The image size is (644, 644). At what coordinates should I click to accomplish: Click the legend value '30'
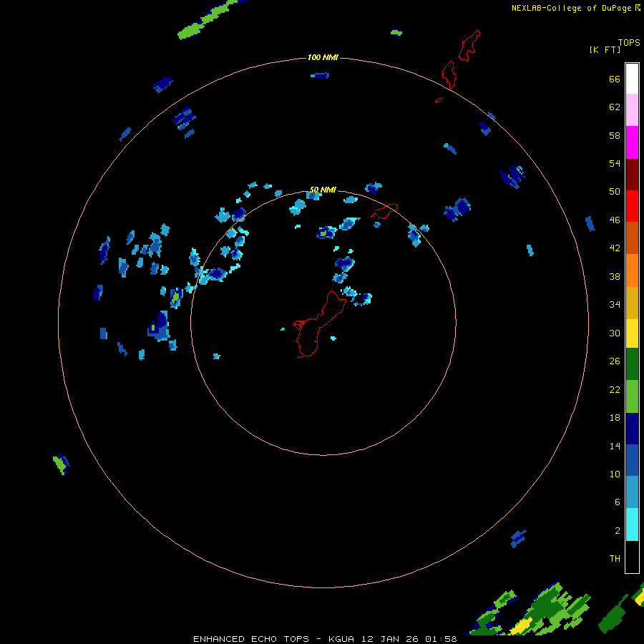pos(615,333)
